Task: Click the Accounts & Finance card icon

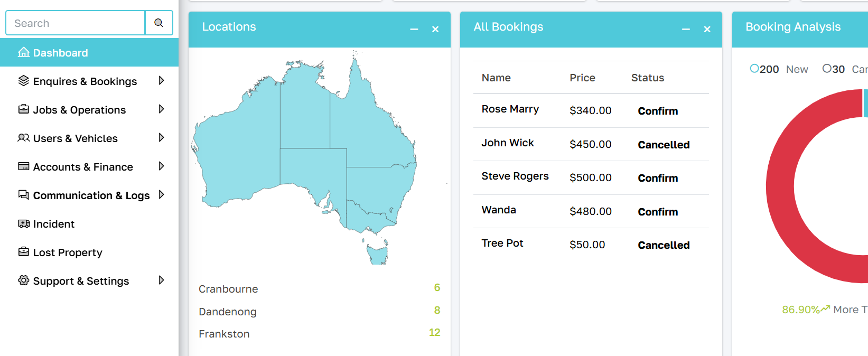Action: click(x=24, y=166)
